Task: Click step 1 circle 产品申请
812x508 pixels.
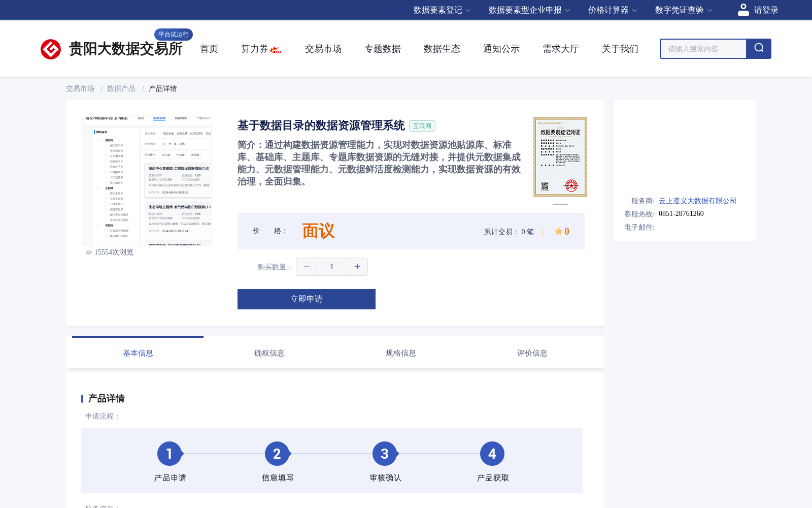Action: click(x=170, y=454)
